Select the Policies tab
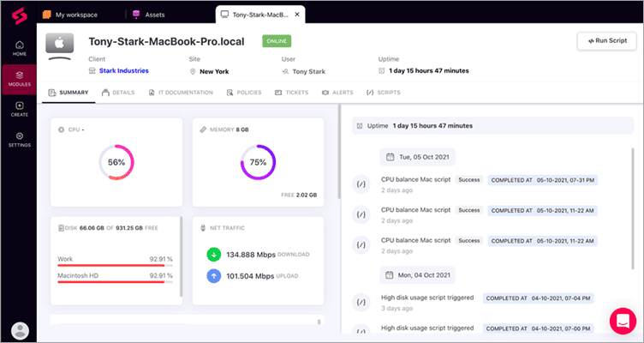This screenshot has width=644, height=343. pyautogui.click(x=244, y=91)
